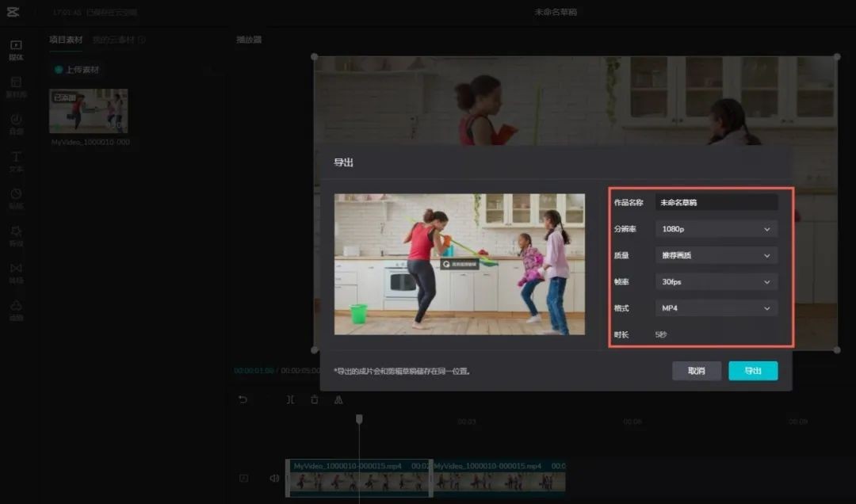The width and height of the screenshot is (856, 504).
Task: Open the 文本 (Text) tool in sidebar
Action: [16, 160]
